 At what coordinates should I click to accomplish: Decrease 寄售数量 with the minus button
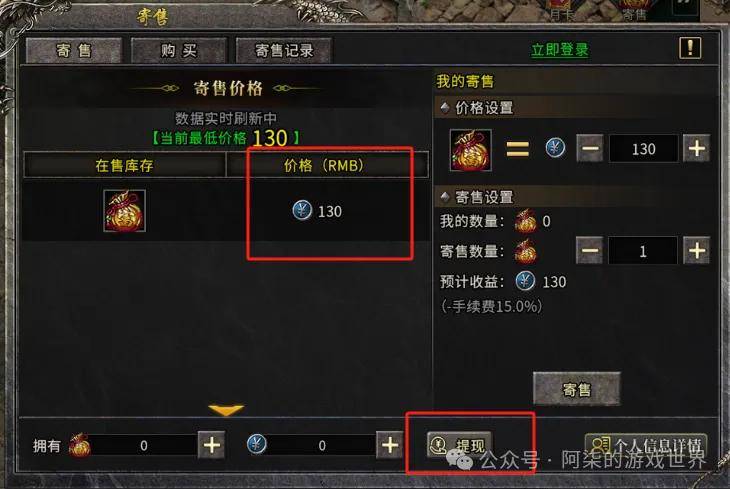589,251
